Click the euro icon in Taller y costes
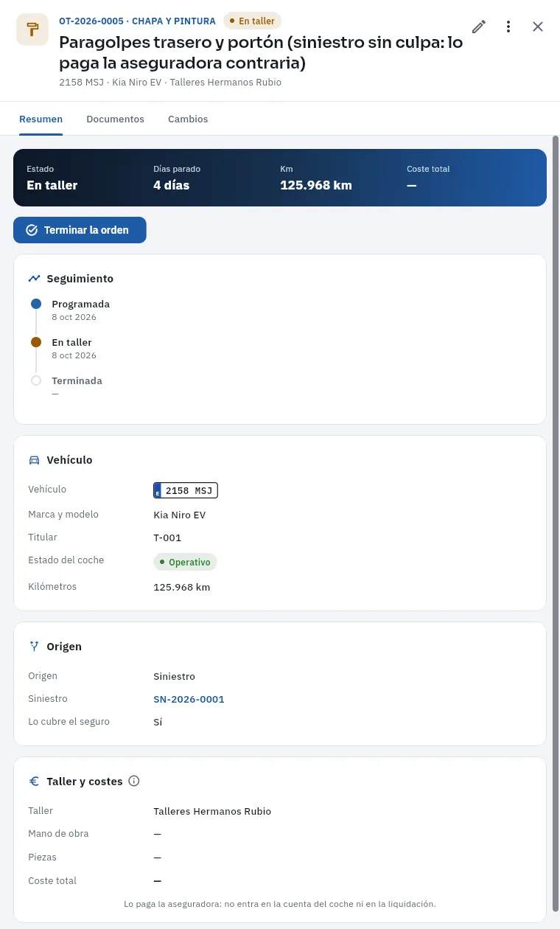560x929 pixels. click(x=35, y=782)
